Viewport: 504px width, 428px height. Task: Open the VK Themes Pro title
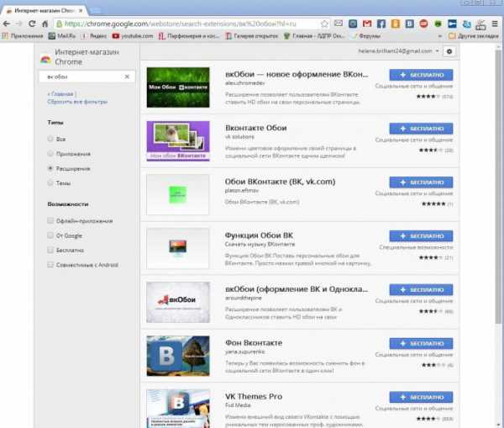[254, 396]
